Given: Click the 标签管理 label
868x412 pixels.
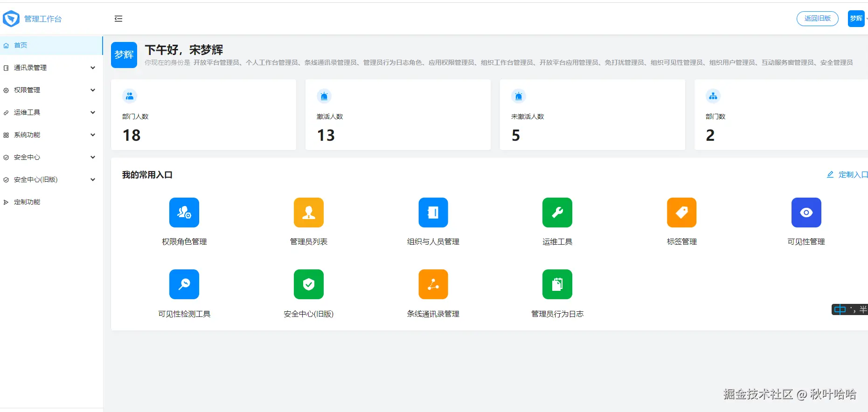Looking at the screenshot, I should [682, 242].
